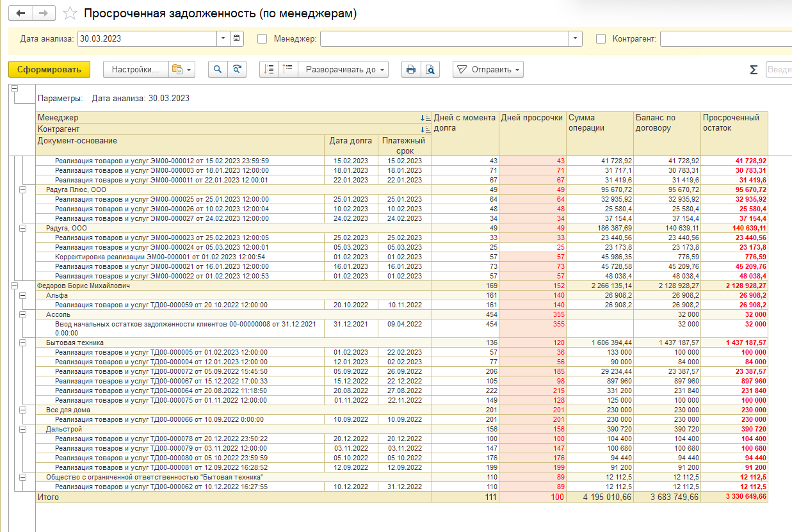The height and width of the screenshot is (532, 792).
Task: Collapse the Ассоль group
Action: coord(24,315)
